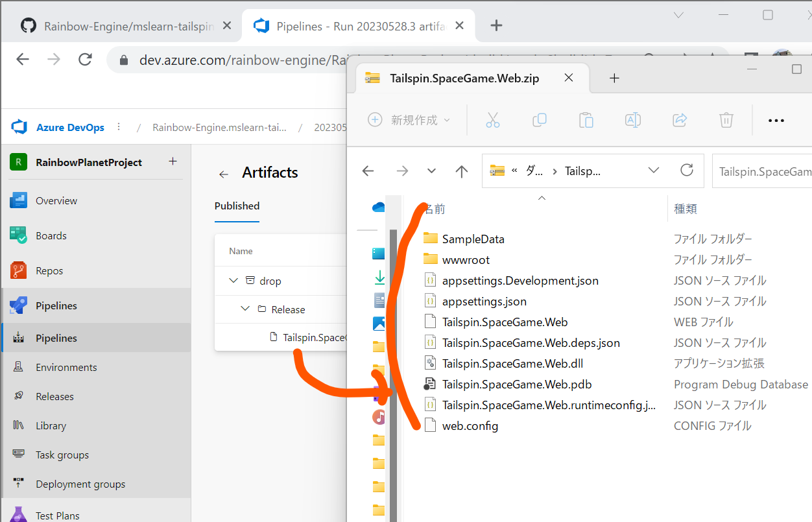Open Deployment groups in the sidebar
The image size is (812, 522).
click(x=80, y=484)
